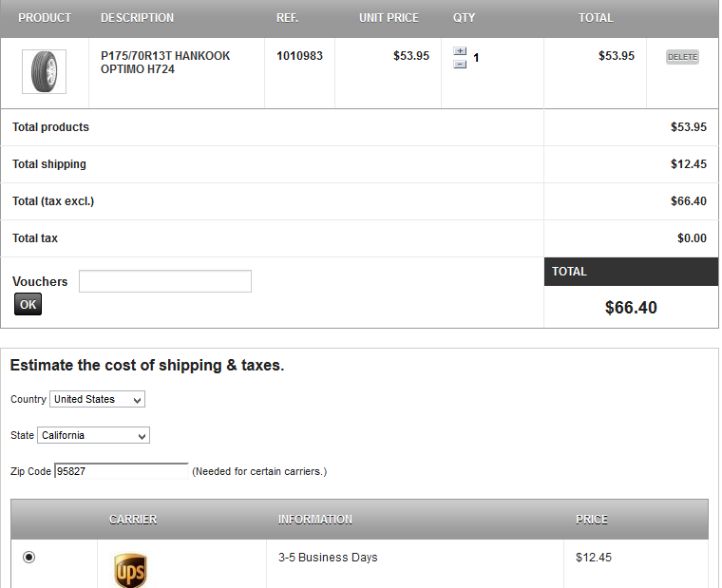Click the Unit Price column header
This screenshot has height=588, width=722.
(389, 18)
